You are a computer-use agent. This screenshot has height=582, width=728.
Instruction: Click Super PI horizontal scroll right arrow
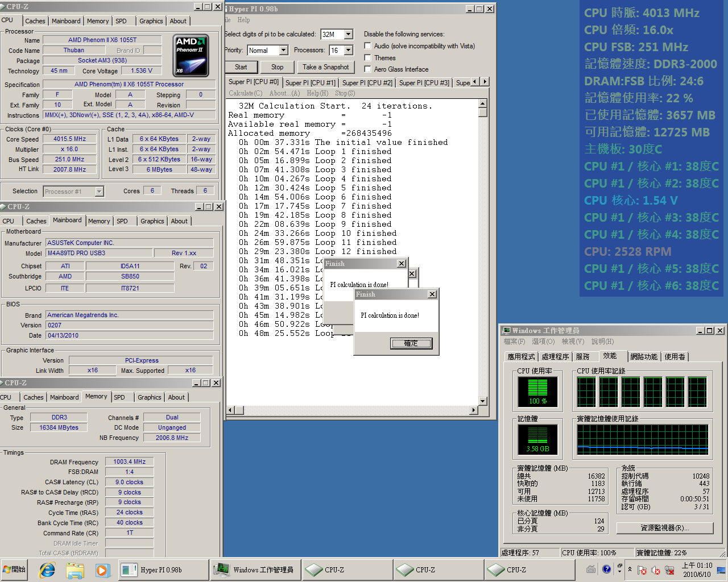(474, 410)
